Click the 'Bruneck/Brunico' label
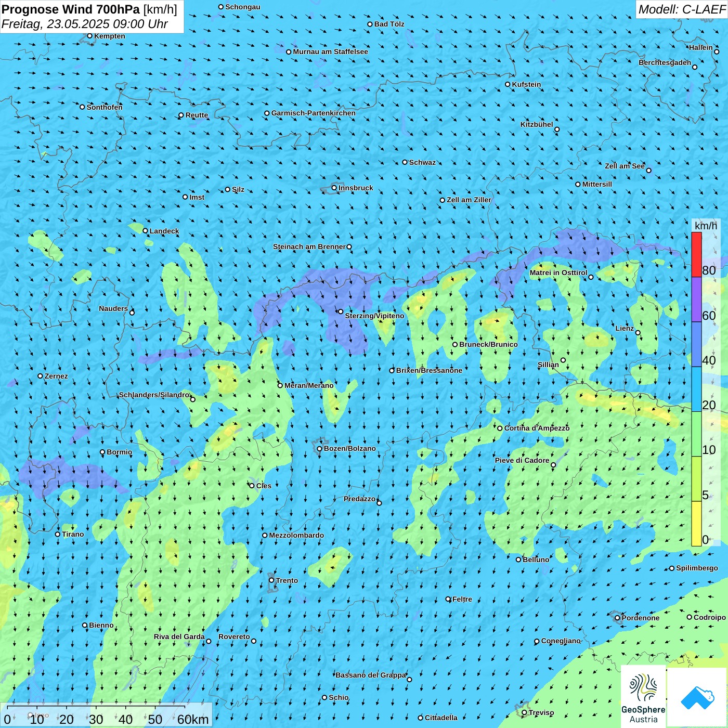 (x=488, y=344)
